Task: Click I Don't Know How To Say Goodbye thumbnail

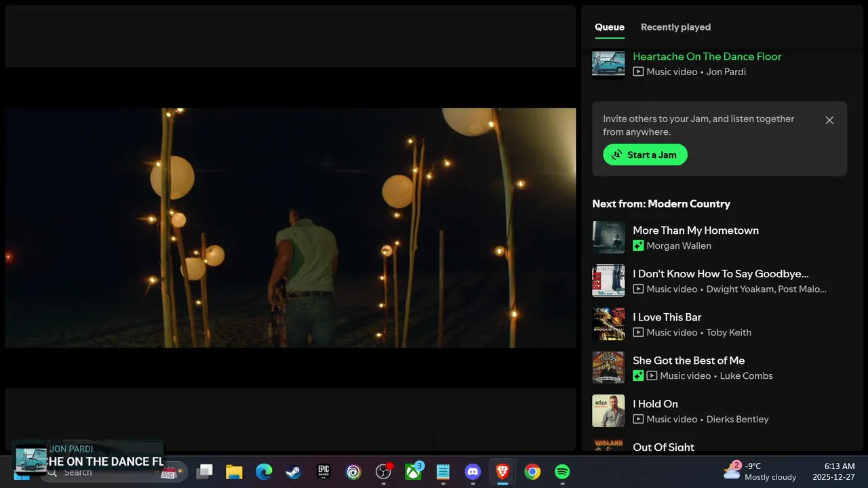Action: coord(608,281)
